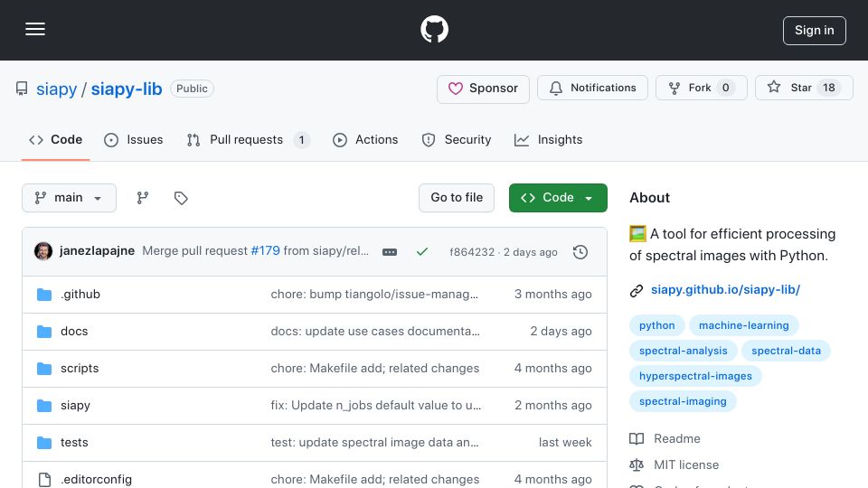Open the Pull requests tab
The image size is (868, 488).
[248, 140]
